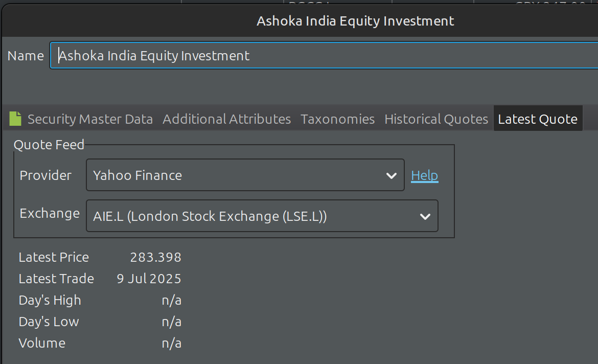Expand the Yahoo Finance provider combo box

pos(245,175)
